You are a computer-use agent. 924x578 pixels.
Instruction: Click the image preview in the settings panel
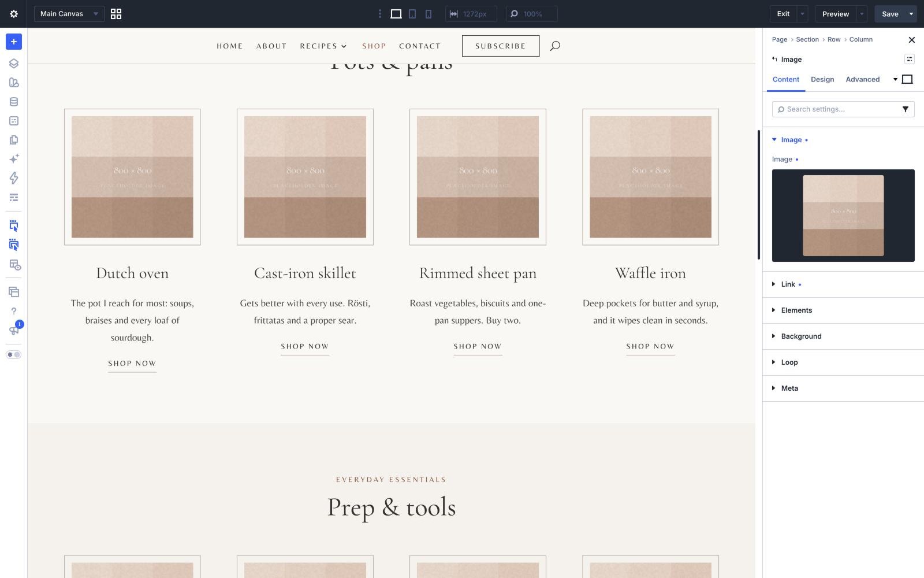[x=843, y=216]
